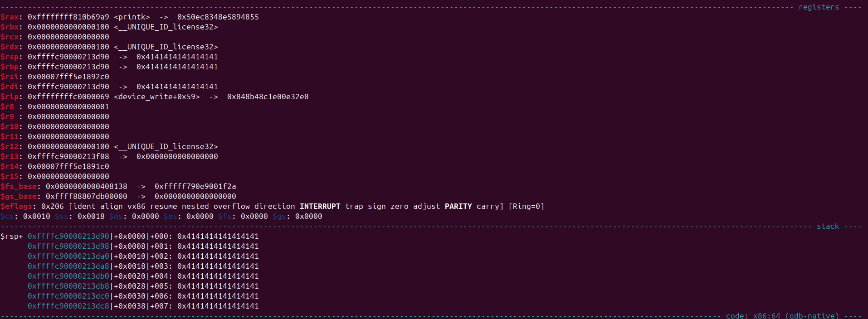Select the $rip address 0xffffffffc0000069
Image resolution: width=868 pixels, height=319 pixels.
click(x=68, y=97)
